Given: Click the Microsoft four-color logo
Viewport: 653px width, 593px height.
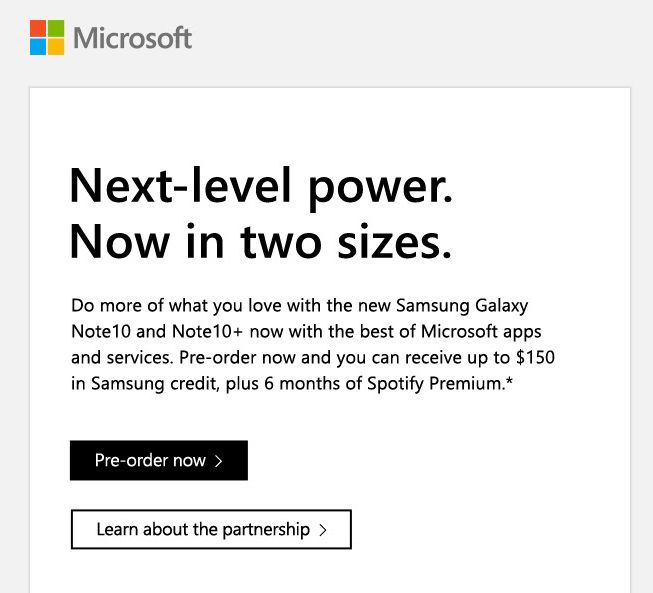Looking at the screenshot, I should [47, 37].
